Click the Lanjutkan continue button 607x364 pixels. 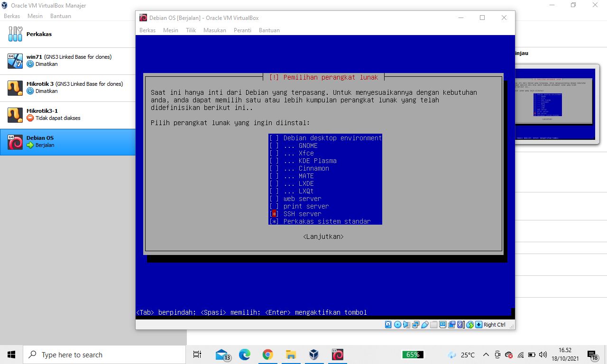pos(323,237)
